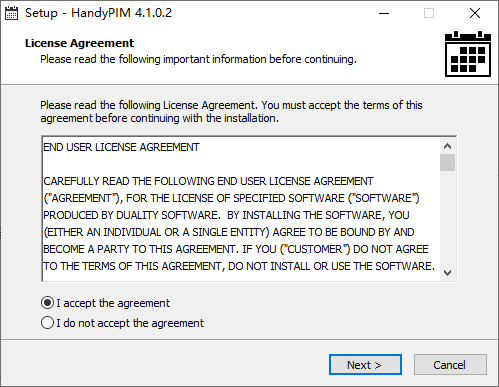Minimize the Setup window
Viewport: 499px width, 387px height.
click(x=384, y=13)
